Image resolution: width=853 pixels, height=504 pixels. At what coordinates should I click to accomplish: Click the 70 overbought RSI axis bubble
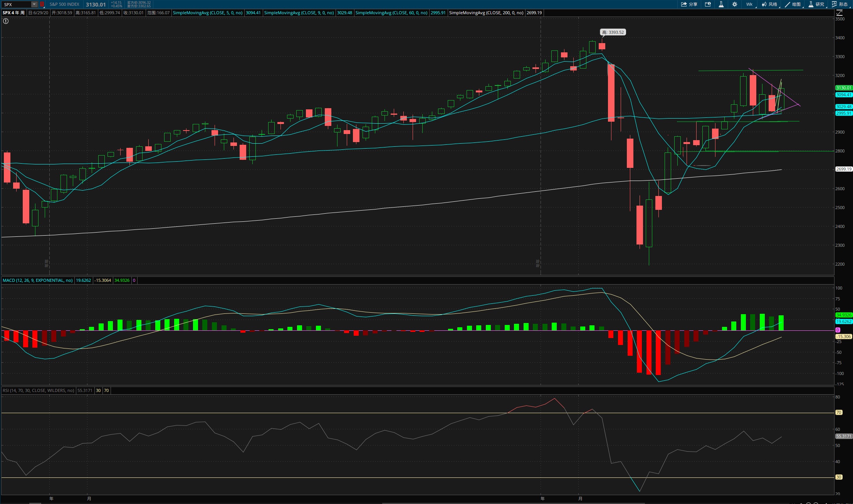click(839, 412)
